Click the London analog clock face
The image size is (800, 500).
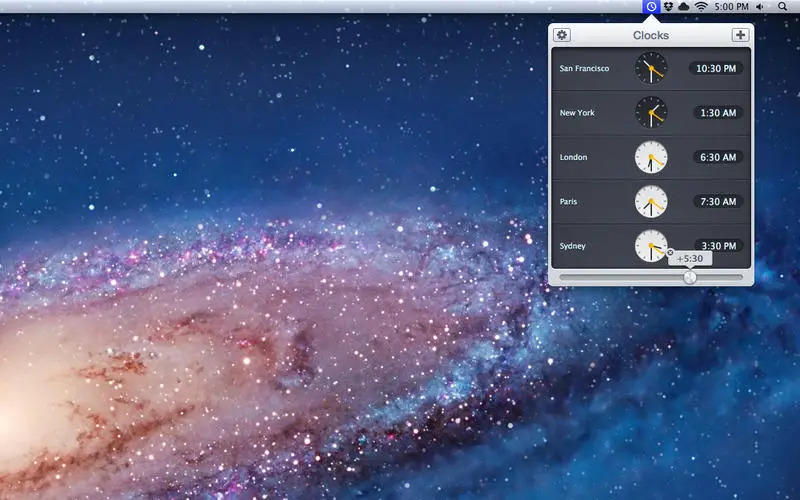(x=651, y=157)
